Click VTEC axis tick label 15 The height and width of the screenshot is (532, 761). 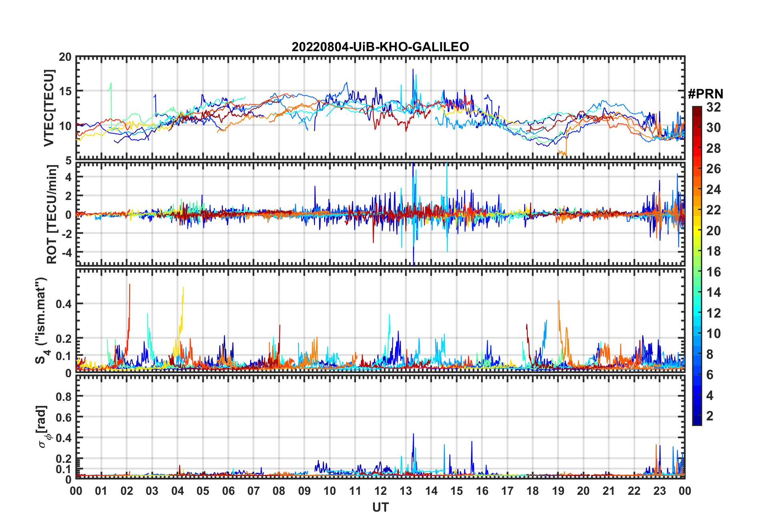(x=65, y=92)
